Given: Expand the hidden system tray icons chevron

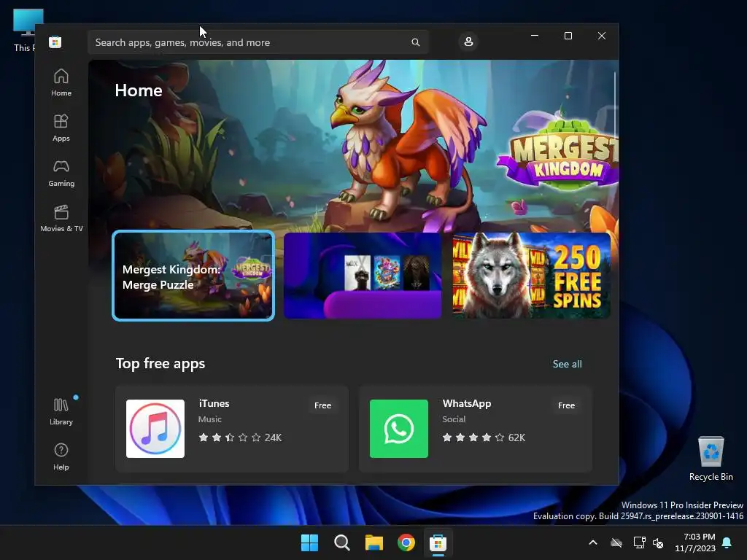Looking at the screenshot, I should 593,542.
